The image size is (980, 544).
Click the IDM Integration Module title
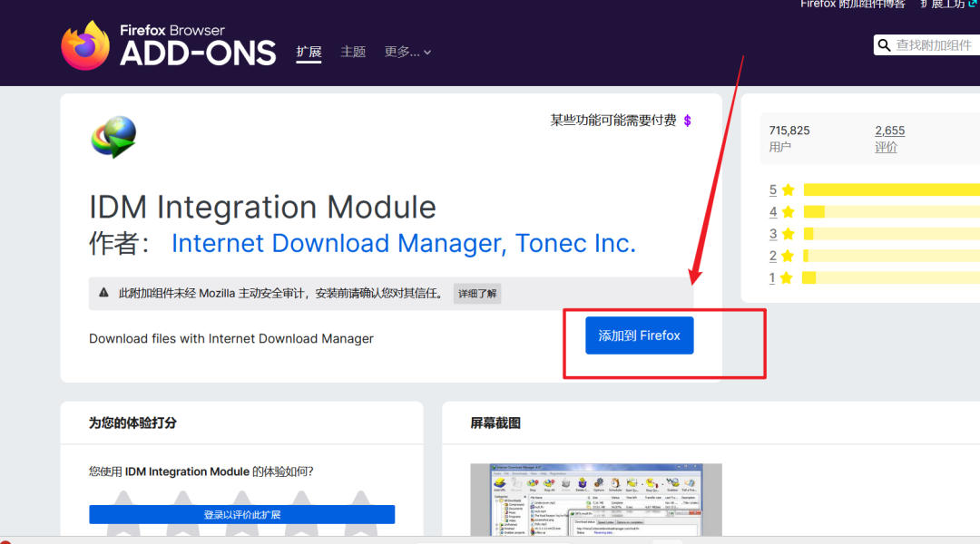(x=262, y=207)
